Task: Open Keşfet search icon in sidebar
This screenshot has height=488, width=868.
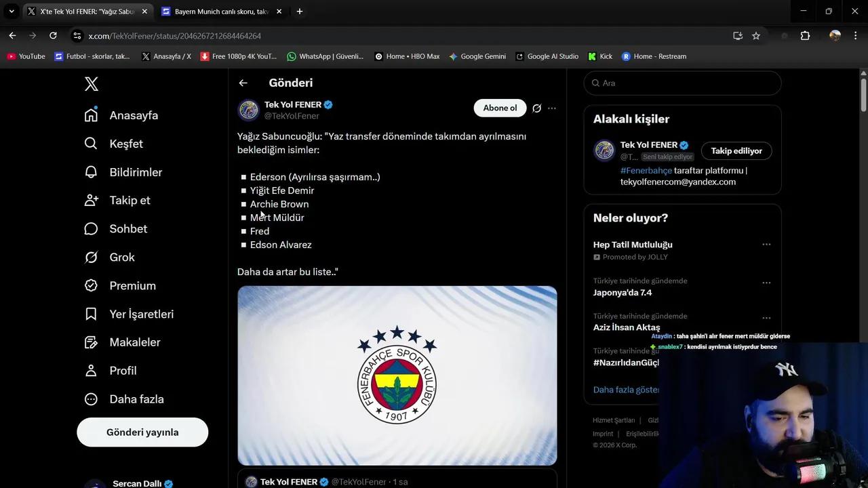Action: pyautogui.click(x=91, y=144)
